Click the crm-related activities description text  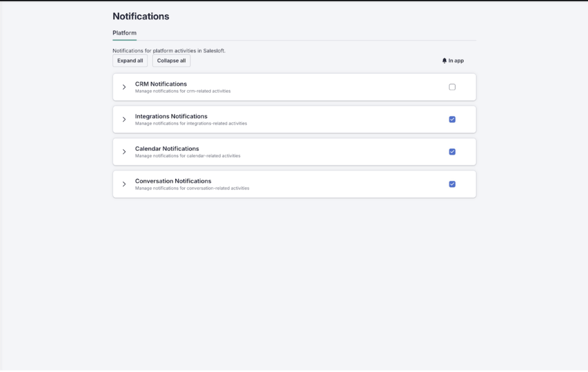[x=183, y=91]
